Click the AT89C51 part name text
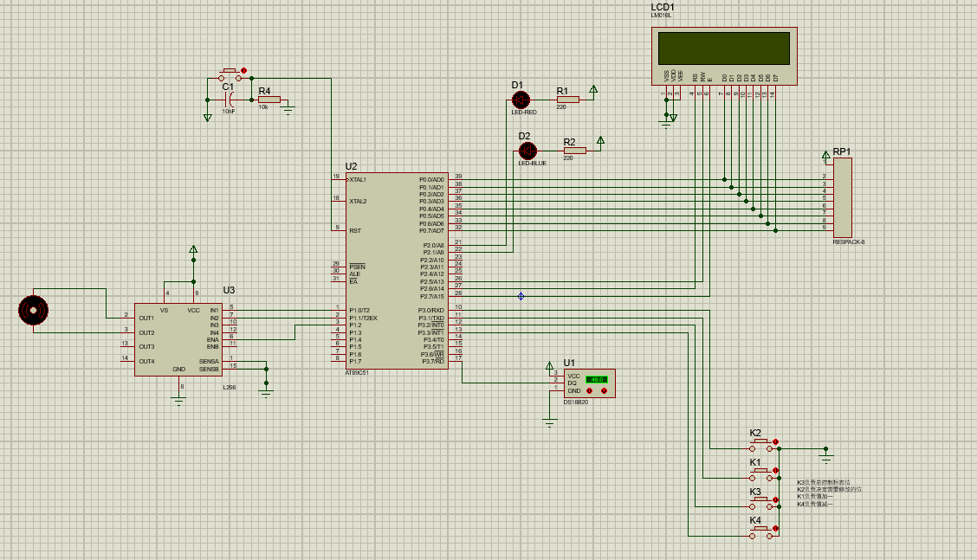Viewport: 977px width, 560px height. pyautogui.click(x=357, y=372)
